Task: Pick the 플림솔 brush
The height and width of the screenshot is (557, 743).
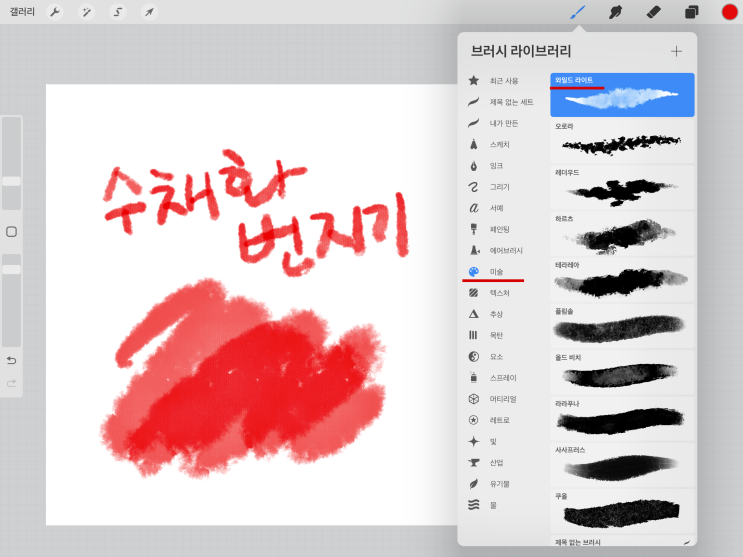Action: pos(622,326)
